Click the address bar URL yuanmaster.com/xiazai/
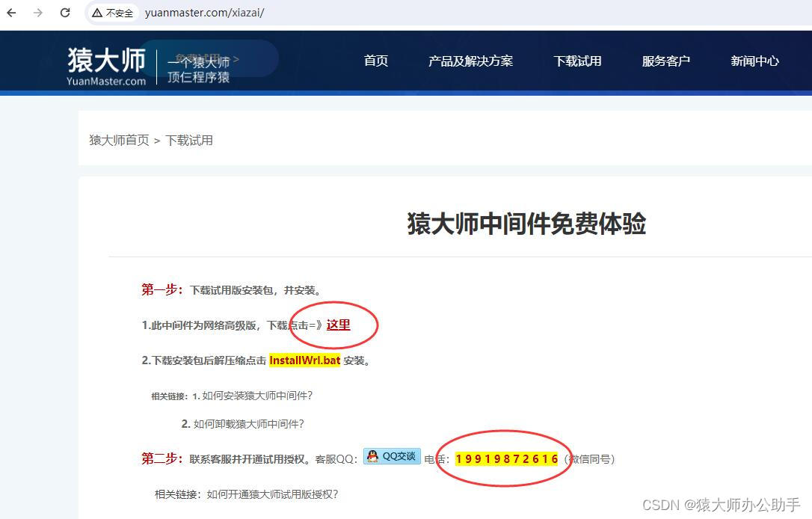812x519 pixels. [205, 13]
